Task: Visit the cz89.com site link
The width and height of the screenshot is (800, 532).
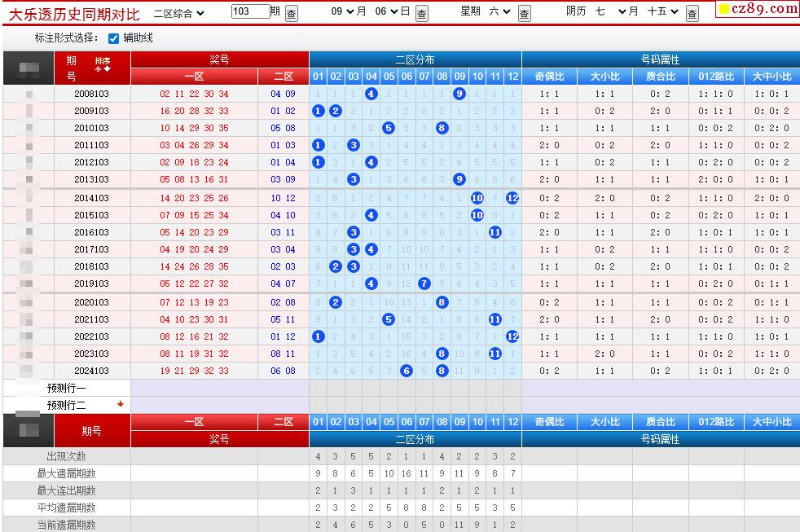Action: (758, 9)
